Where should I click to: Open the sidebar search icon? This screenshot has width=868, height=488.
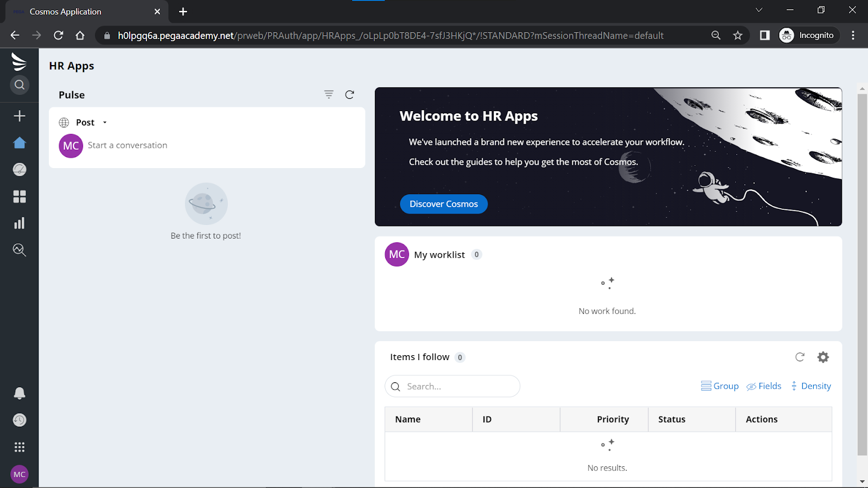click(20, 85)
